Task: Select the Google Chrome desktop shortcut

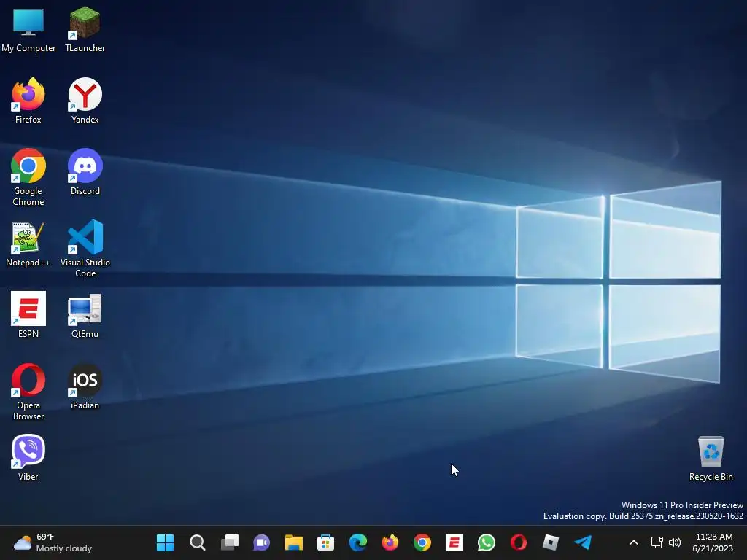Action: click(x=28, y=177)
